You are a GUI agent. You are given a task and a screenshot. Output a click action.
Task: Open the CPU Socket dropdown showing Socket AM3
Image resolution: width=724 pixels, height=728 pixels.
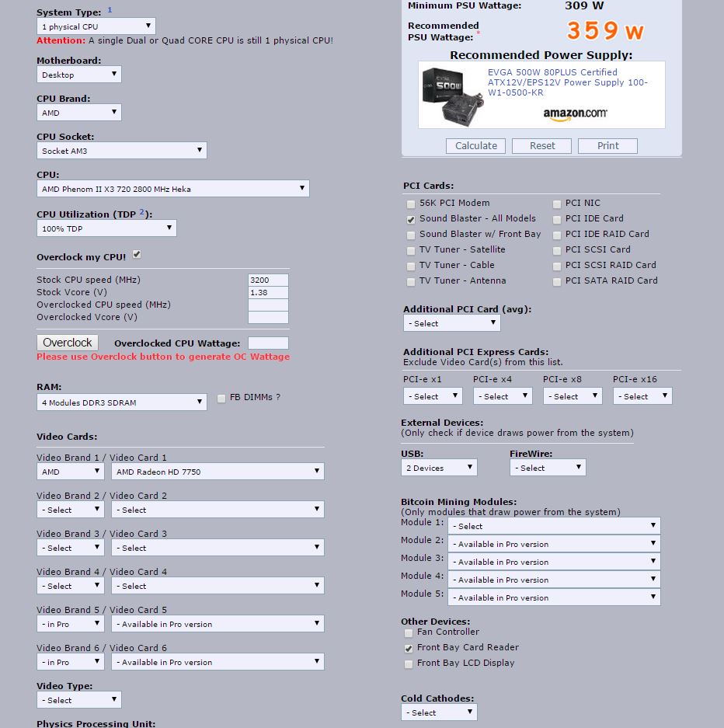tap(122, 151)
